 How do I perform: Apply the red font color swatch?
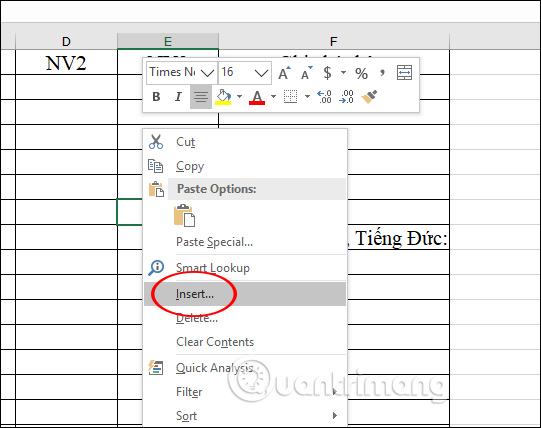pos(257,97)
